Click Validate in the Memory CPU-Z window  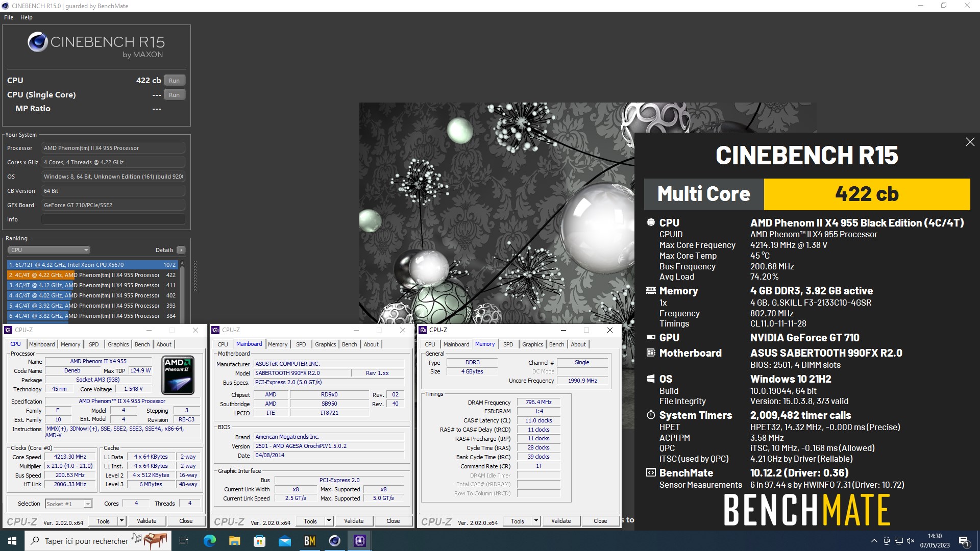[x=561, y=521]
